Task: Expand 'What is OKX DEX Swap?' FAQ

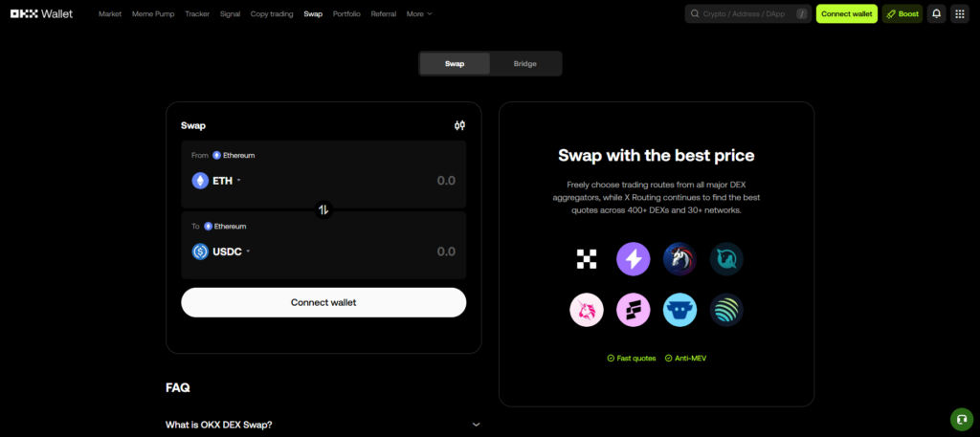Action: [x=323, y=425]
